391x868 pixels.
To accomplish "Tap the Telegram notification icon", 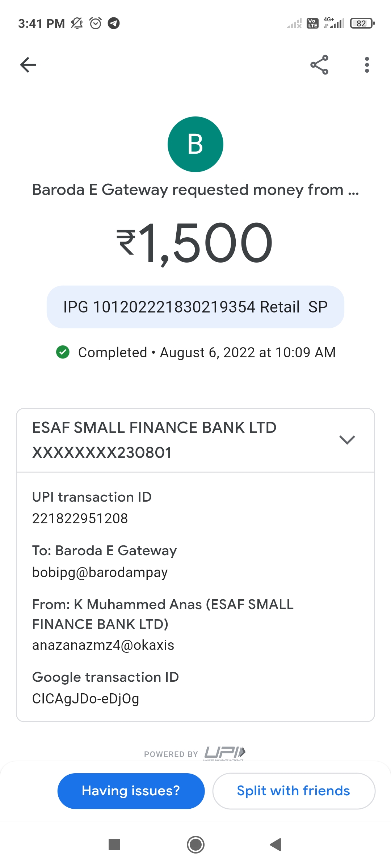I will click(x=114, y=24).
